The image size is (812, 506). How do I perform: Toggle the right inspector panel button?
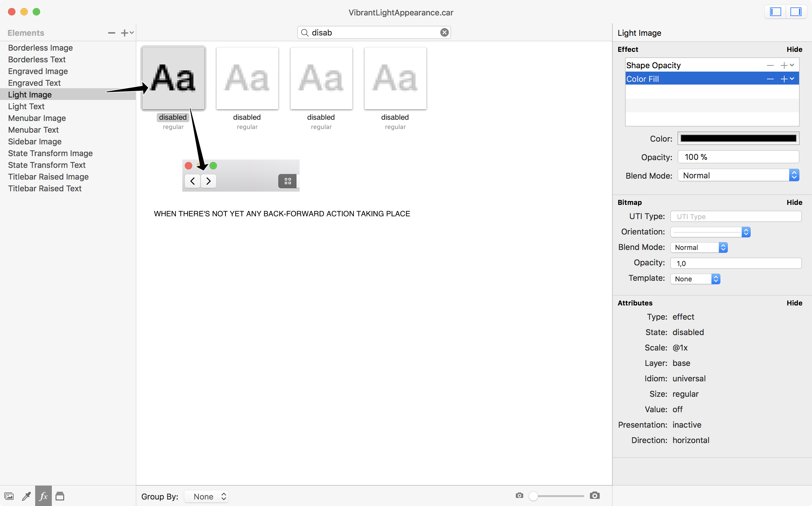click(796, 12)
